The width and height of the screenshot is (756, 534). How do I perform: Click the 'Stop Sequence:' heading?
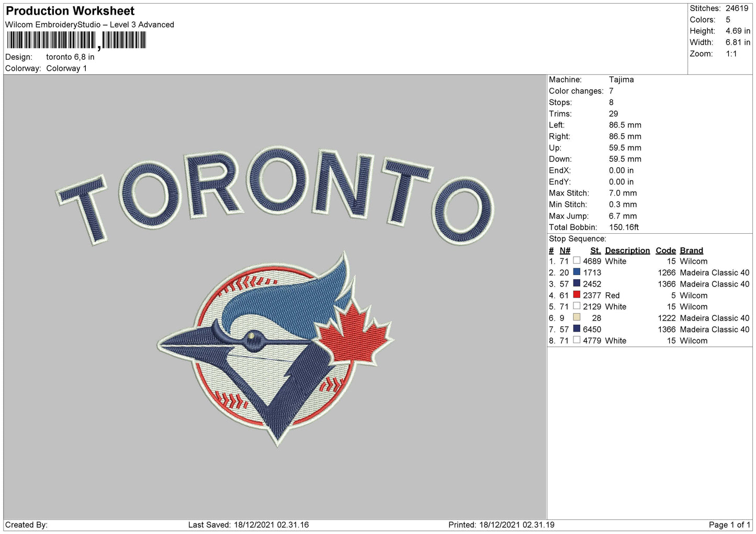pyautogui.click(x=578, y=239)
